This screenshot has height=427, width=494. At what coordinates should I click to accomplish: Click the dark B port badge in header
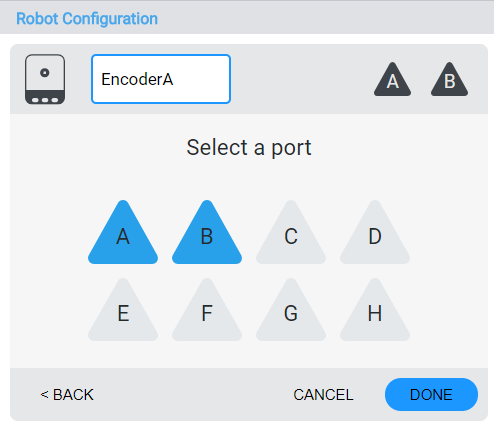449,80
